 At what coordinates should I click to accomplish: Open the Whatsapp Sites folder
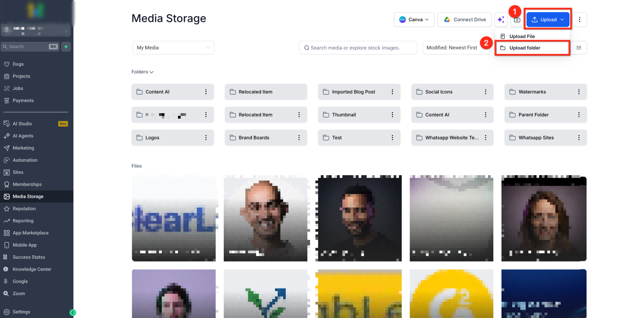click(x=545, y=138)
